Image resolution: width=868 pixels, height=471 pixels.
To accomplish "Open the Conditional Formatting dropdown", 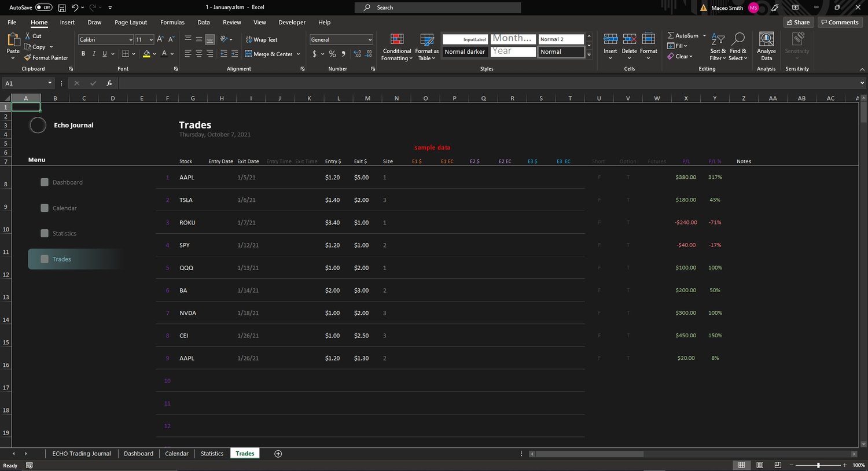I will [x=397, y=47].
